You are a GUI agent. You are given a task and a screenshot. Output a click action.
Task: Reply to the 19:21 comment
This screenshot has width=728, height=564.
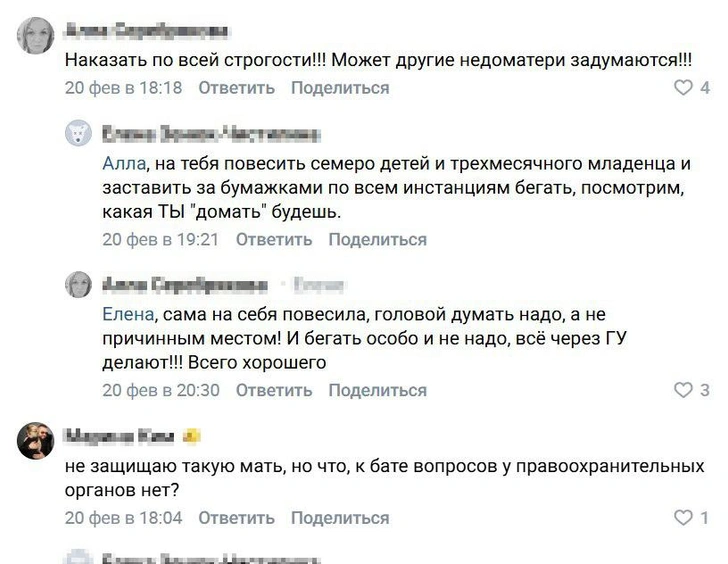pos(274,240)
